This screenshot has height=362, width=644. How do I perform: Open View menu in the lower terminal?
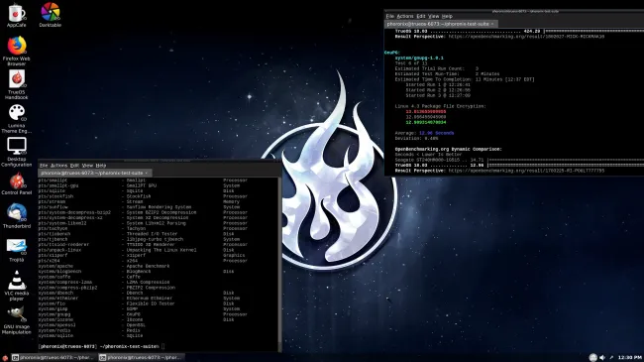click(x=87, y=166)
